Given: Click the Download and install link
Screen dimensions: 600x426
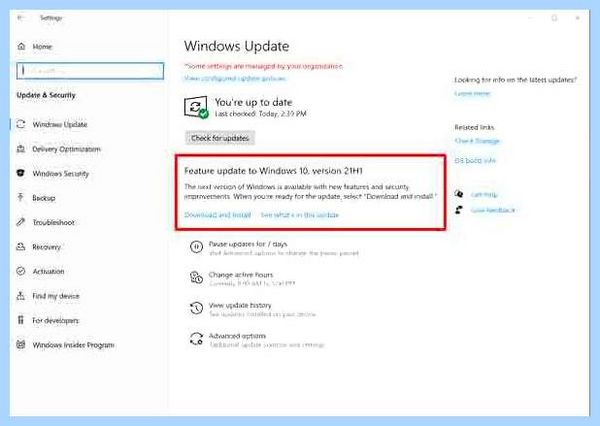Looking at the screenshot, I should [x=217, y=215].
